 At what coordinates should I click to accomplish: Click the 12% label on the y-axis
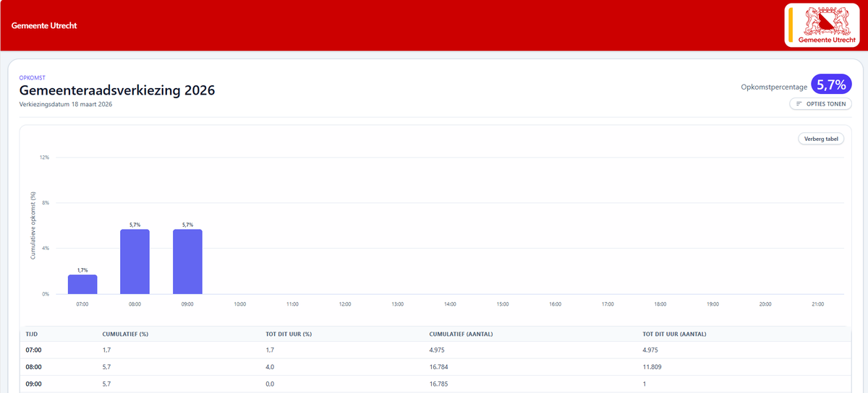pos(44,157)
